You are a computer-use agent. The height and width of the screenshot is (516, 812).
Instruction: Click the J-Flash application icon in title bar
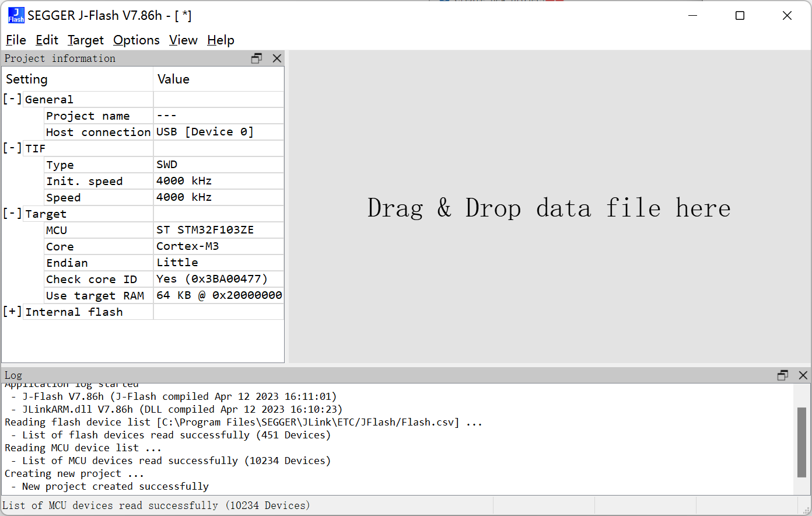coord(16,15)
